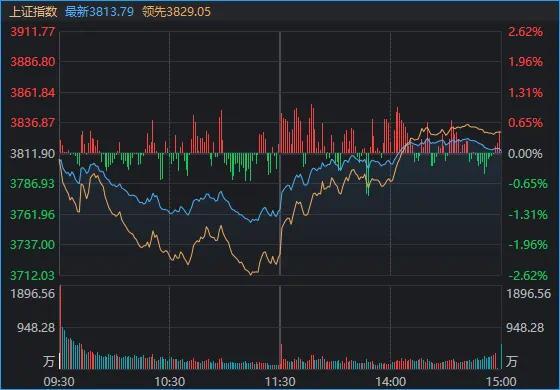560x390 pixels.
Task: Click the 10:30 time axis marker
Action: 169,382
